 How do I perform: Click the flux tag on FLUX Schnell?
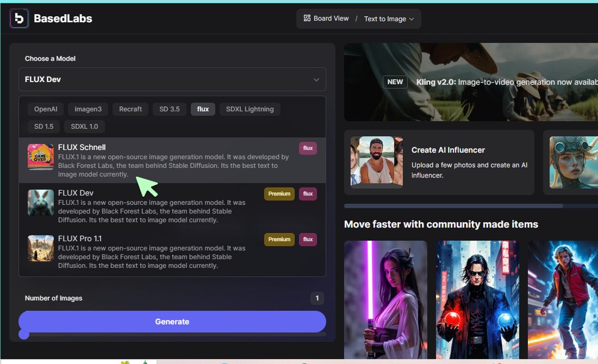308,148
